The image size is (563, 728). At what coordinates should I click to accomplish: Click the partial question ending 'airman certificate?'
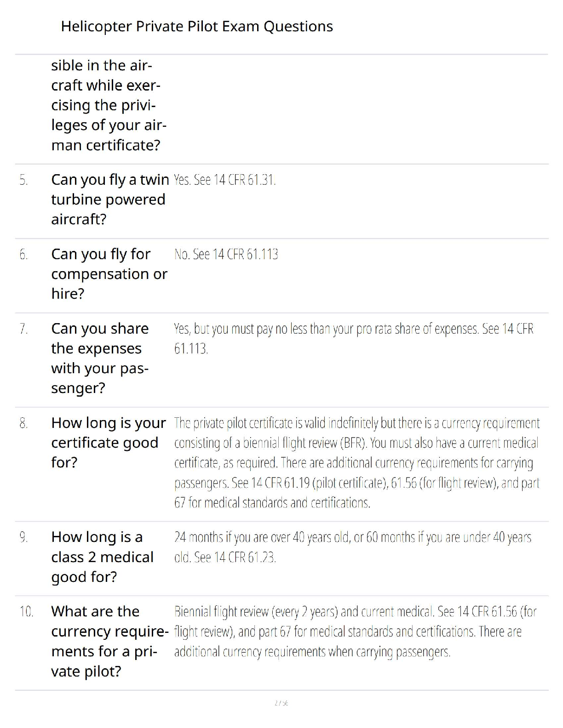point(109,105)
